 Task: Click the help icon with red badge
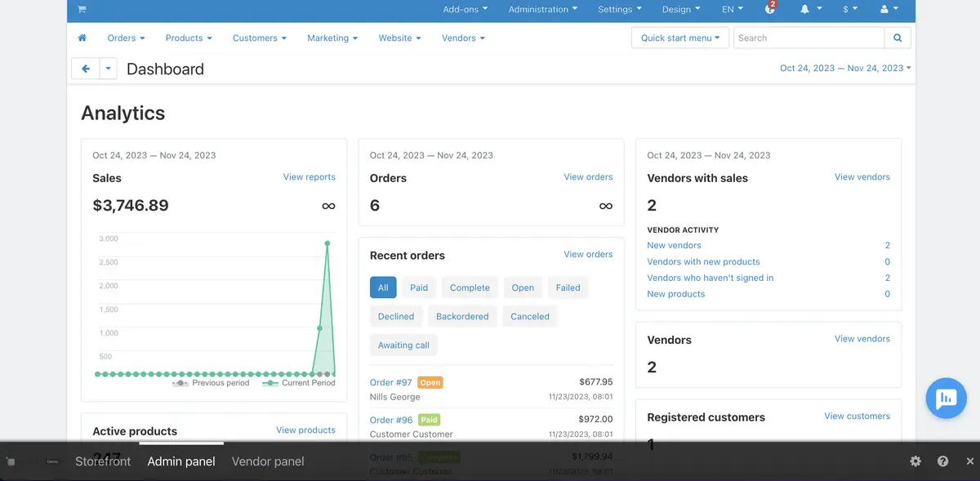coord(770,9)
